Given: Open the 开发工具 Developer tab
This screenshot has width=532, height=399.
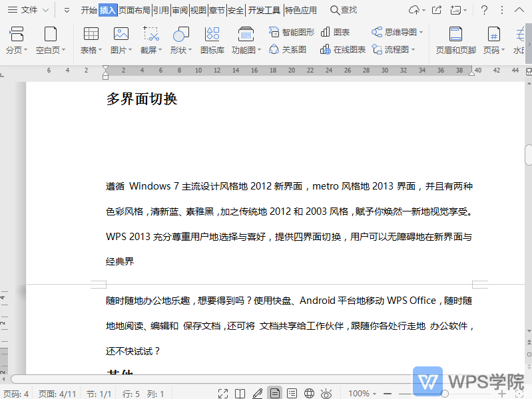Looking at the screenshot, I should pos(264,11).
